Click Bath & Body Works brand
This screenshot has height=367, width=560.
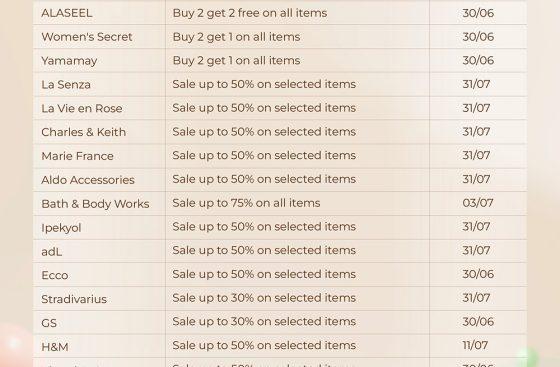tap(95, 204)
